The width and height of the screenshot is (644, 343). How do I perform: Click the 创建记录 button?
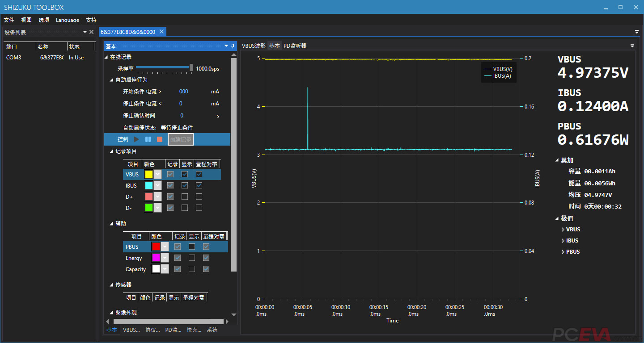(x=181, y=139)
